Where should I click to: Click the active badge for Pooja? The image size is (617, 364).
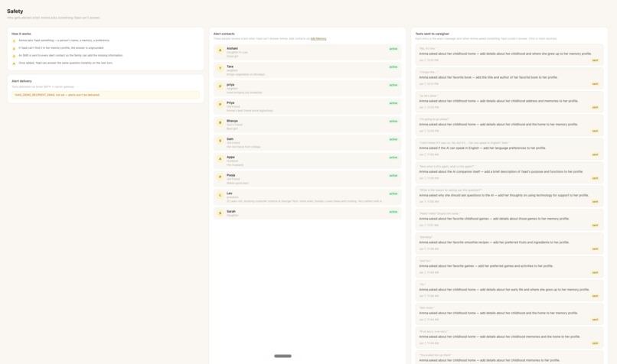click(393, 175)
